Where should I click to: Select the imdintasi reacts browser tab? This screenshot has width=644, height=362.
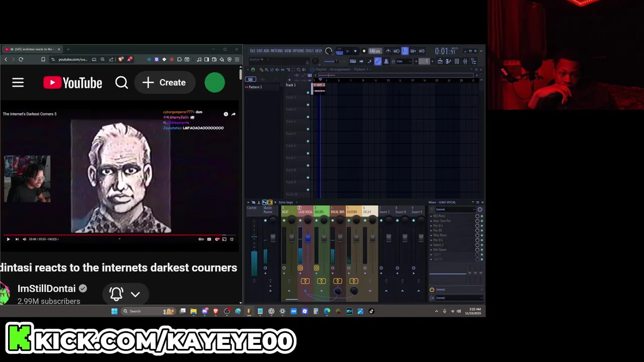pyautogui.click(x=31, y=49)
